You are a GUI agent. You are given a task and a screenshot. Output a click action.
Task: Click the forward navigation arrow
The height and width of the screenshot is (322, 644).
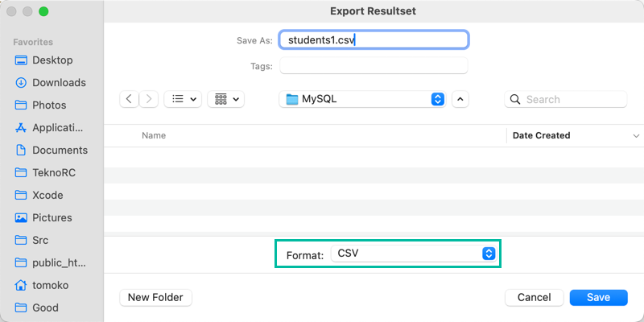pos(150,99)
